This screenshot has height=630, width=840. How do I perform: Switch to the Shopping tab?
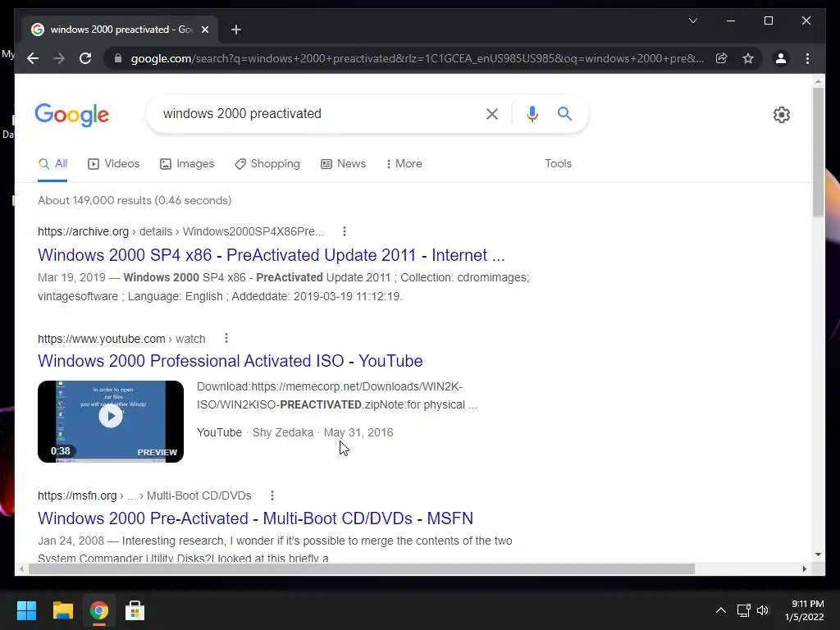click(x=267, y=164)
